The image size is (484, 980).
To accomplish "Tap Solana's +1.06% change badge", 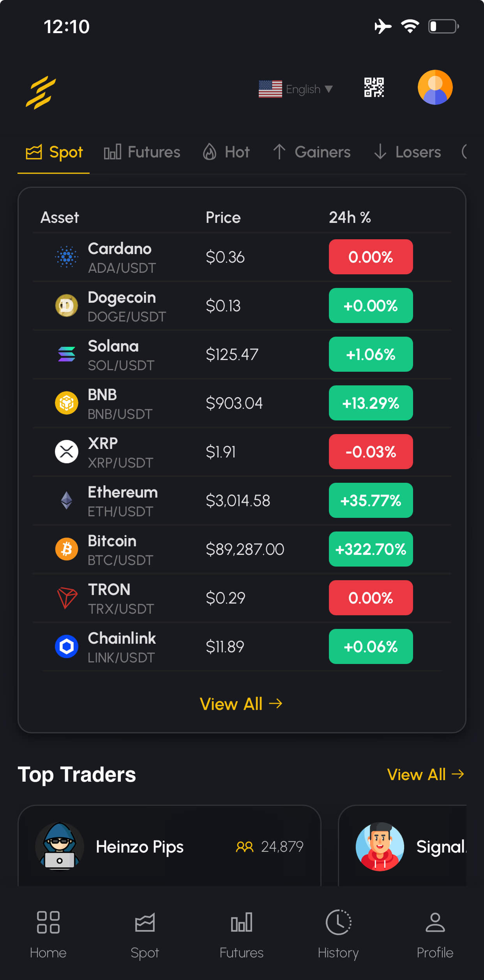I will click(371, 354).
